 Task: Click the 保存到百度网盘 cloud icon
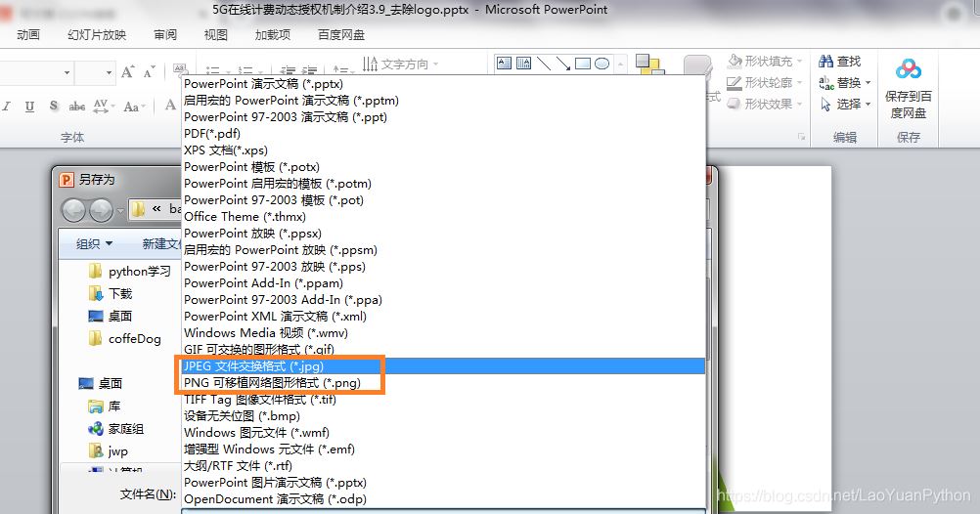[909, 68]
